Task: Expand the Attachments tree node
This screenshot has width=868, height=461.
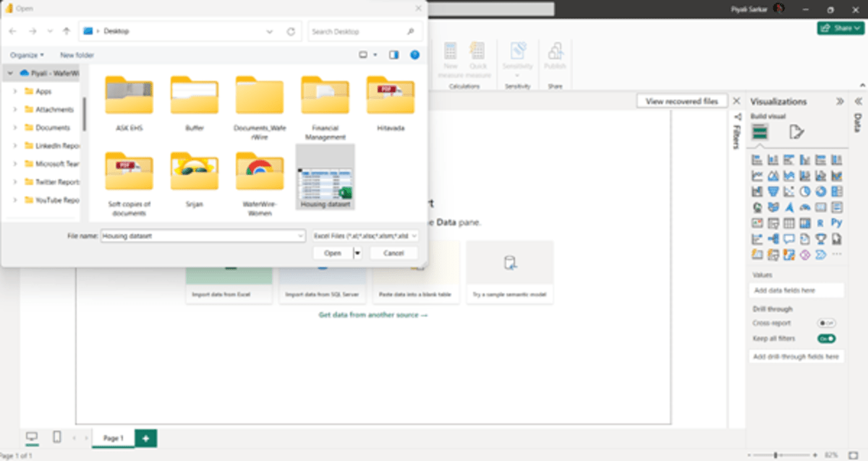Action: 14,110
